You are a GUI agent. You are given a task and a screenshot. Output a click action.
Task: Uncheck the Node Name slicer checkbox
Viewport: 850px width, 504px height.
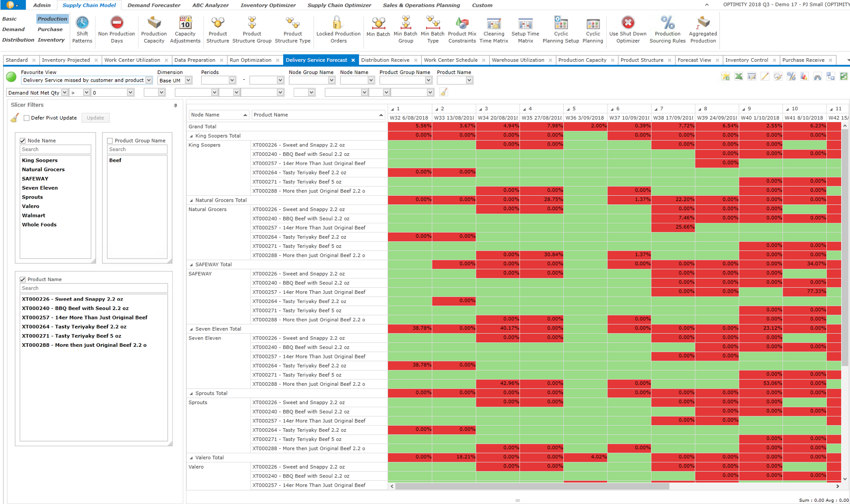(23, 141)
